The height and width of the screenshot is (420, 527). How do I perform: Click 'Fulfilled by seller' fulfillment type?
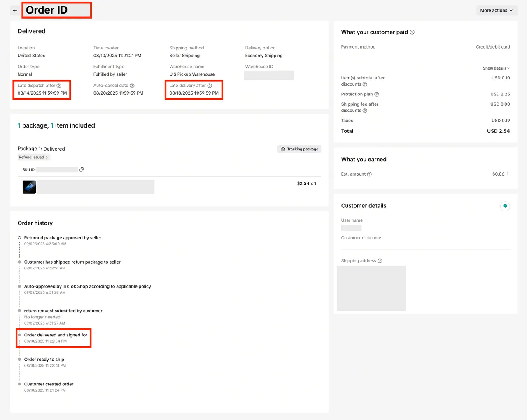coord(110,74)
